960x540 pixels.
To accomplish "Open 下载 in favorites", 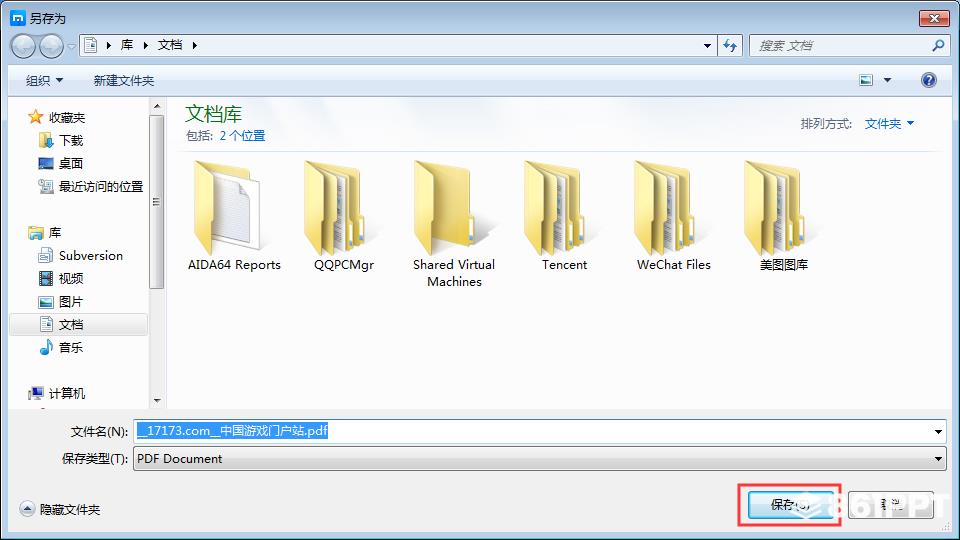I will tap(61, 140).
